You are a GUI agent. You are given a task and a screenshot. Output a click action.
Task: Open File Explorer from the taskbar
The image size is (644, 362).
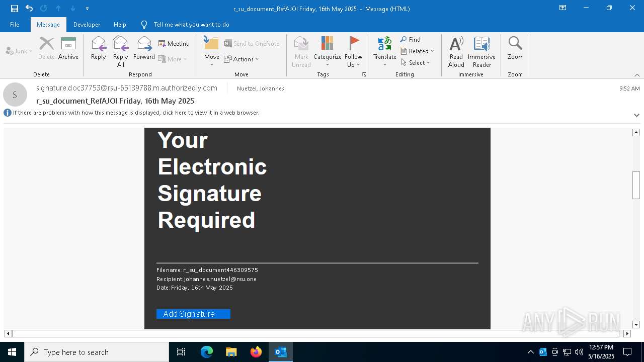coord(231,352)
